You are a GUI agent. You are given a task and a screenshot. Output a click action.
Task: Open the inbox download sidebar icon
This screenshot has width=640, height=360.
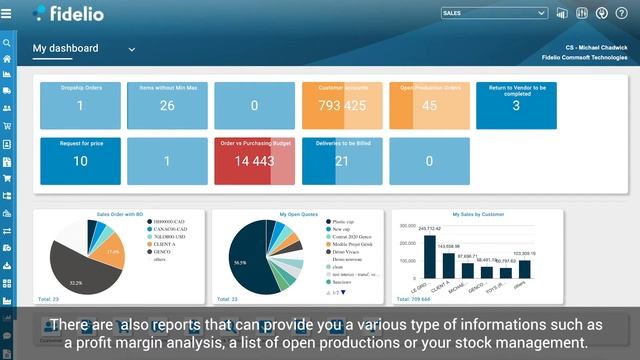[7, 266]
